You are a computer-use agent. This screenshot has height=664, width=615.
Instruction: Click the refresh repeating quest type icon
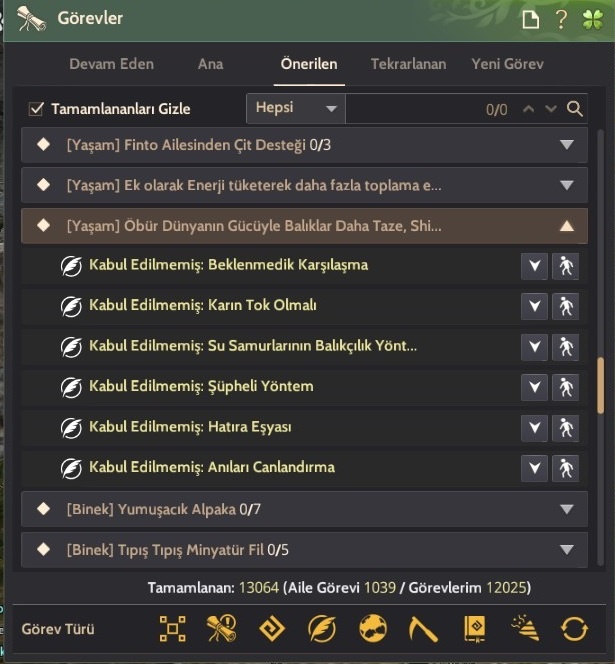[x=574, y=629]
